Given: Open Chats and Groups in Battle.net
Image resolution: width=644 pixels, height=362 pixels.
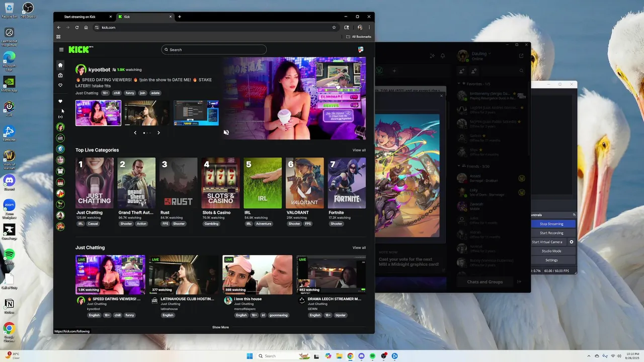Looking at the screenshot, I should 485,282.
